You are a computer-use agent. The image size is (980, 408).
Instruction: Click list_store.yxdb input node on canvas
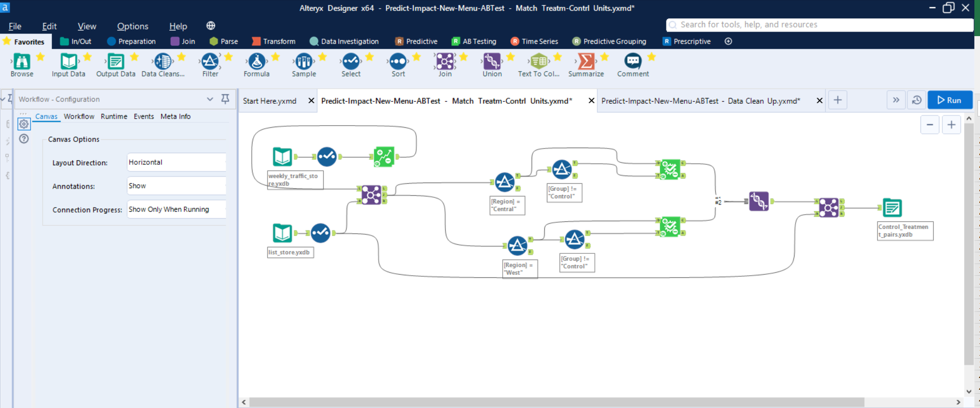click(282, 233)
